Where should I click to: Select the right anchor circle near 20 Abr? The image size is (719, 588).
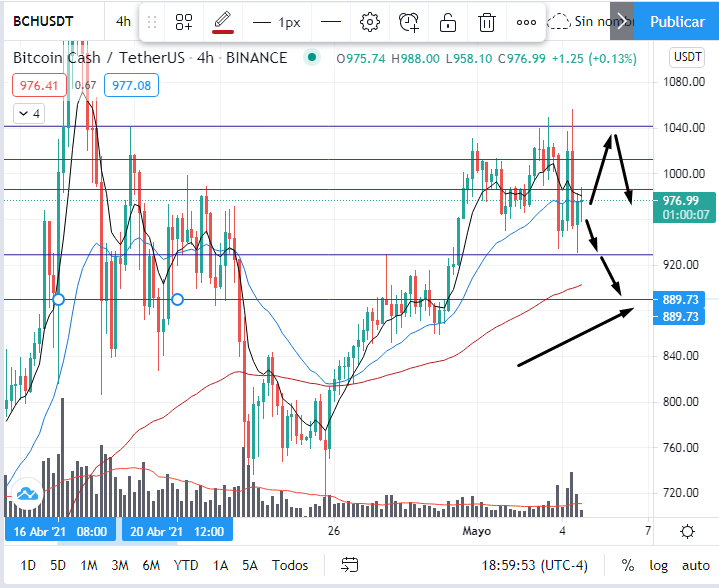point(177,300)
